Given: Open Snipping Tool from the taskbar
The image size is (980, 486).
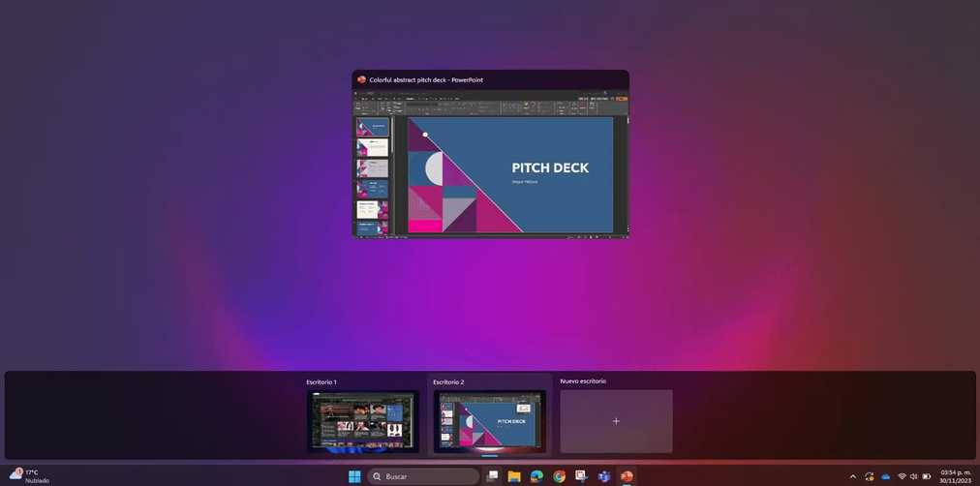Looking at the screenshot, I should (582, 476).
